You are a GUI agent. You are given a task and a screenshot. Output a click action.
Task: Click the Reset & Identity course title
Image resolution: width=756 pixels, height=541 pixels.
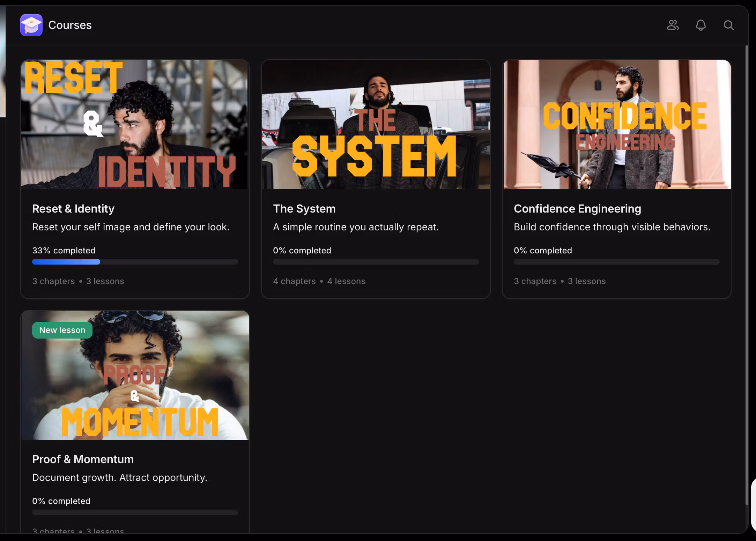(73, 208)
